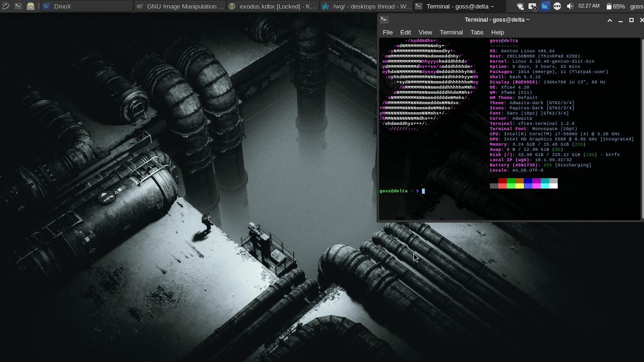
Task: Switch to the /wg/ desktops thread window
Action: (366, 6)
